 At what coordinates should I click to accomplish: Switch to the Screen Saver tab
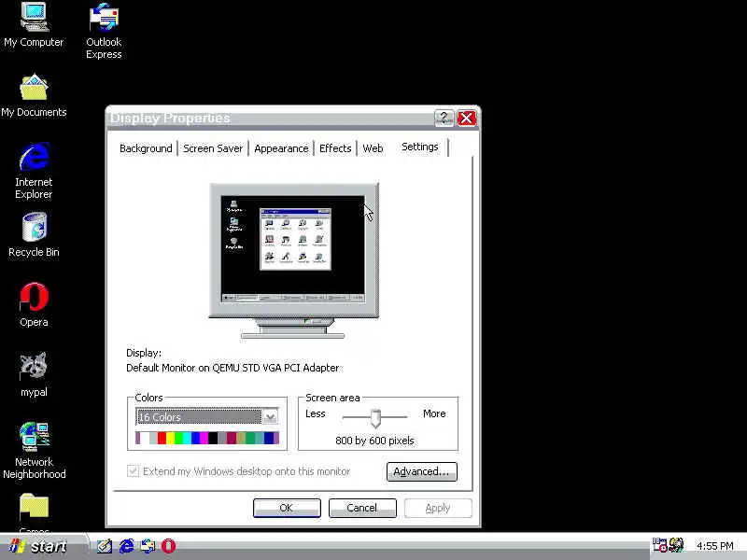pyautogui.click(x=213, y=148)
